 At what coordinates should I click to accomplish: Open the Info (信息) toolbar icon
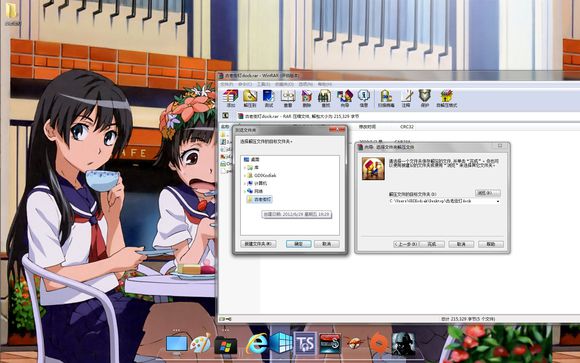click(x=364, y=98)
